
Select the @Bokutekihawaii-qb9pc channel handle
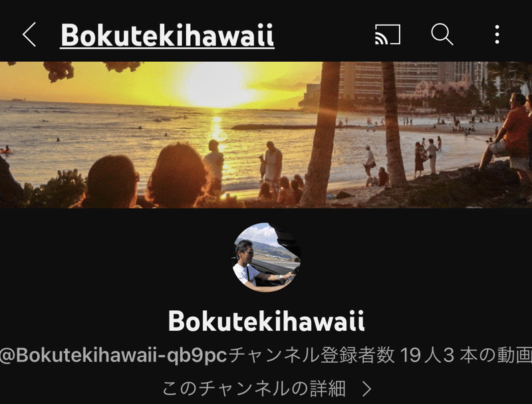(x=113, y=355)
